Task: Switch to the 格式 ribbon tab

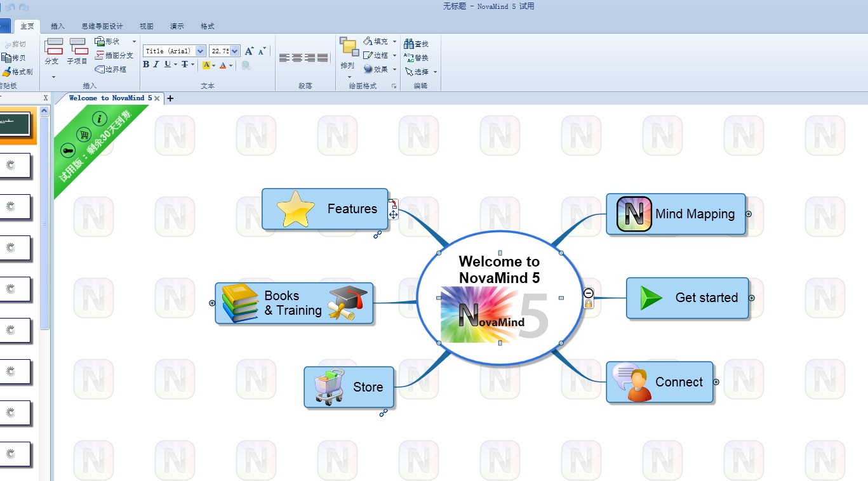Action: pos(208,26)
